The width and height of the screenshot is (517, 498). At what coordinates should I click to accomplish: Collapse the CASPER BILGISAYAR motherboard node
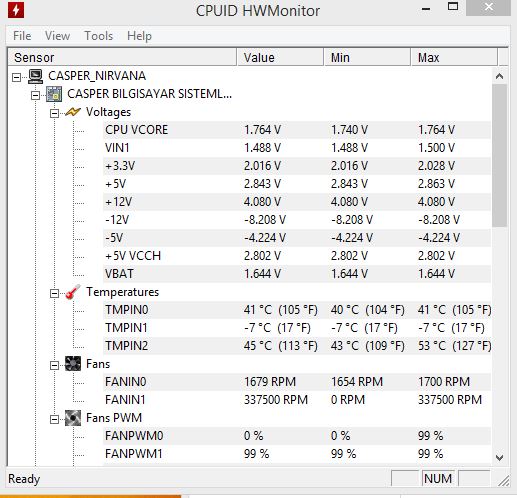pos(35,96)
